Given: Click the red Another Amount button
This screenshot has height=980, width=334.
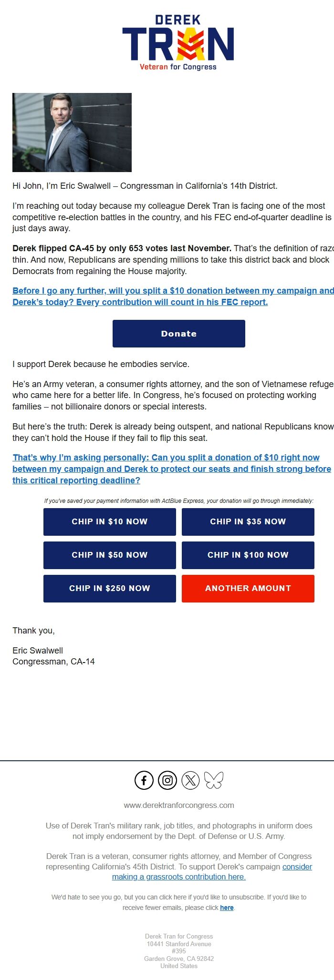Looking at the screenshot, I should 248,589.
